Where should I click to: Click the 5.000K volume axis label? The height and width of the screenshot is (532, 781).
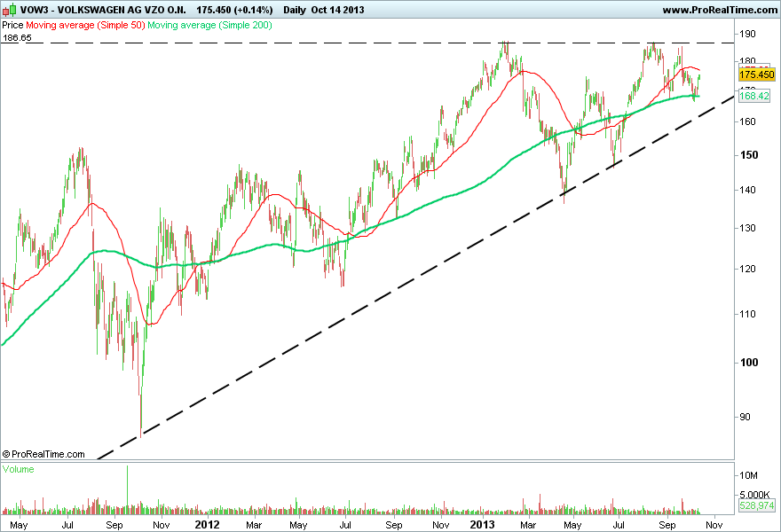[x=754, y=495]
